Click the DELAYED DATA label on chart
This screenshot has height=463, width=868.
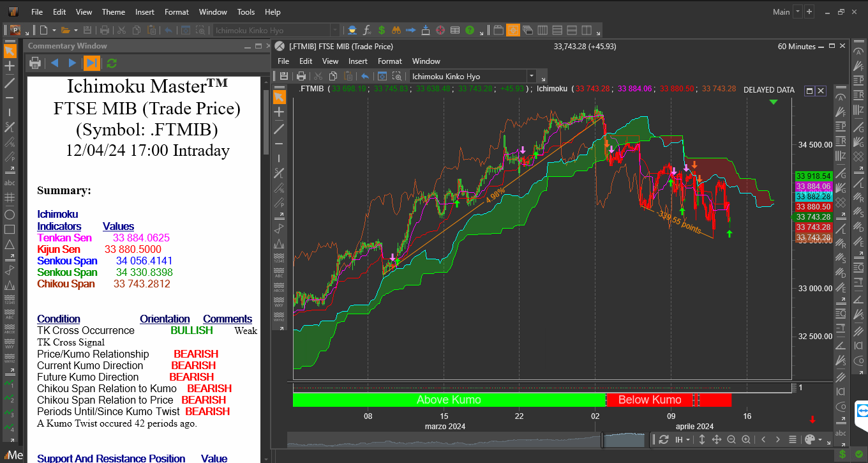[x=769, y=90]
